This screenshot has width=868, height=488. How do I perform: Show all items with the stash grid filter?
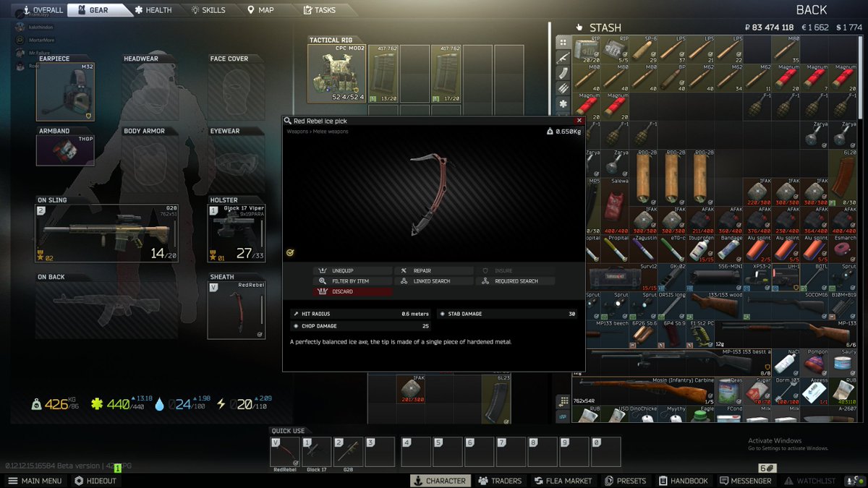point(563,41)
